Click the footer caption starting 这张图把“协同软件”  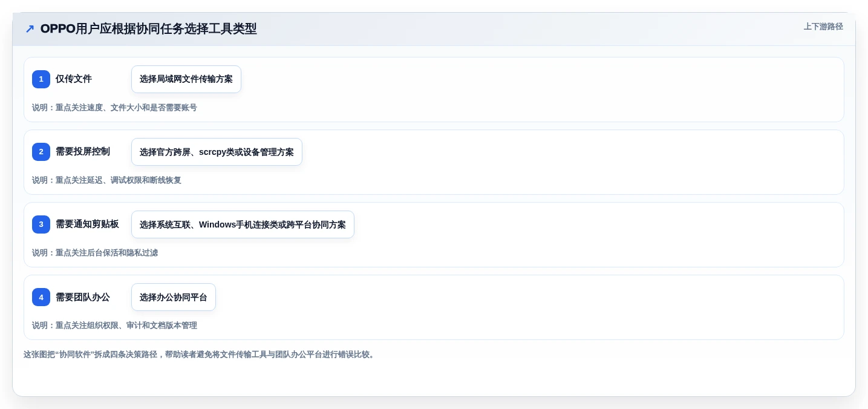pos(200,355)
